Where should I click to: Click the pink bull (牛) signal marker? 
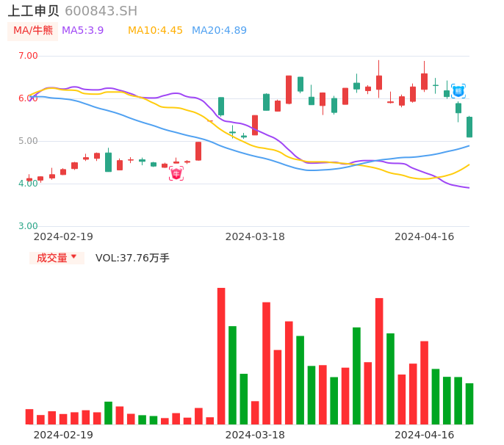tap(176, 173)
